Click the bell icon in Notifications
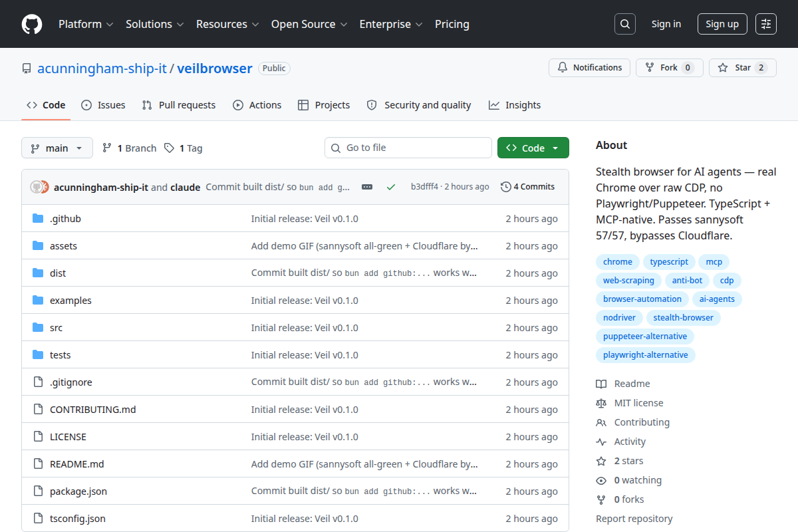 563,68
